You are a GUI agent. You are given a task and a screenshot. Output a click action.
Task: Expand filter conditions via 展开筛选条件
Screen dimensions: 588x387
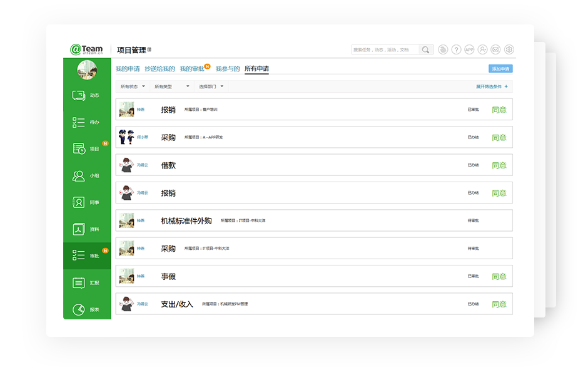(x=492, y=86)
